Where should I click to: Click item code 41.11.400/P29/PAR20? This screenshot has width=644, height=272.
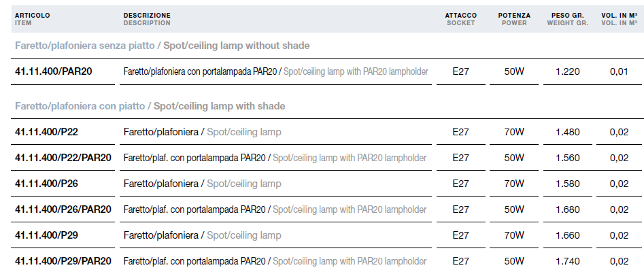point(63,261)
